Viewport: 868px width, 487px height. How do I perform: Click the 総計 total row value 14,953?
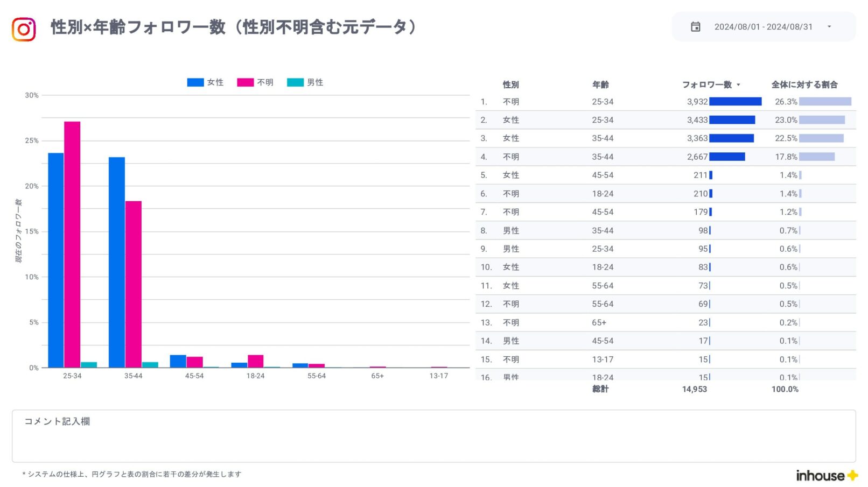coord(694,389)
